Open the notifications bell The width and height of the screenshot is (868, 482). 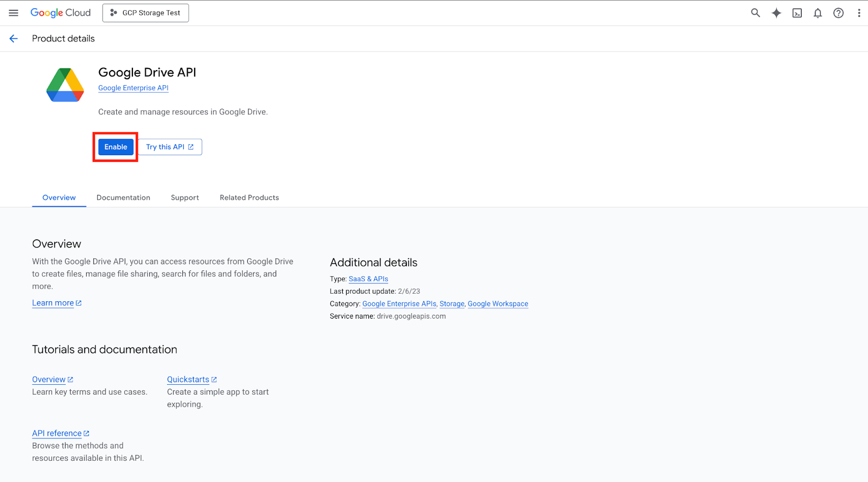click(x=818, y=13)
